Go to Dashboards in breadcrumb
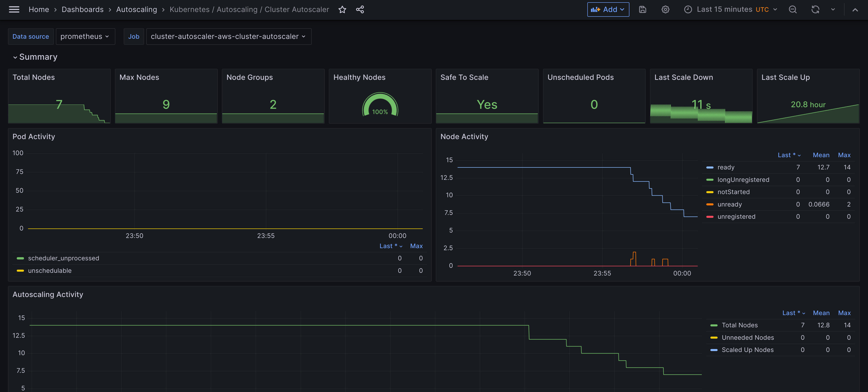Screen dimensions: 868x392 pyautogui.click(x=83, y=10)
